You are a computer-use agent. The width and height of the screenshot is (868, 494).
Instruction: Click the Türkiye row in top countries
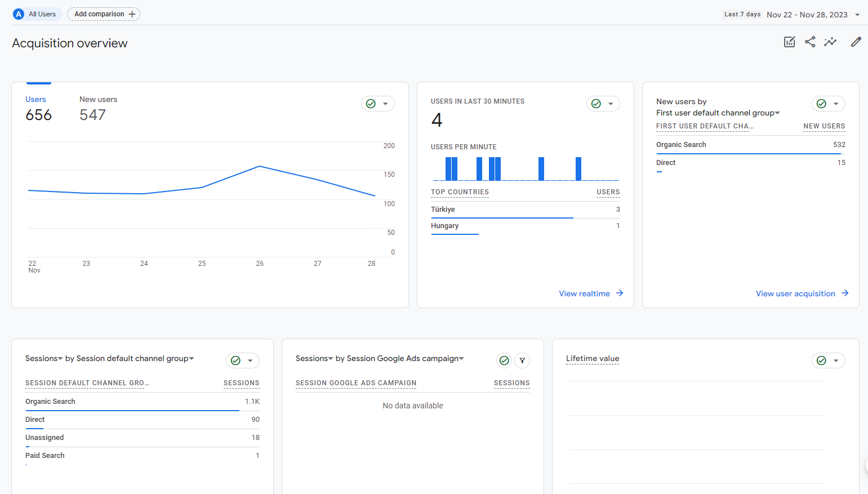point(526,210)
